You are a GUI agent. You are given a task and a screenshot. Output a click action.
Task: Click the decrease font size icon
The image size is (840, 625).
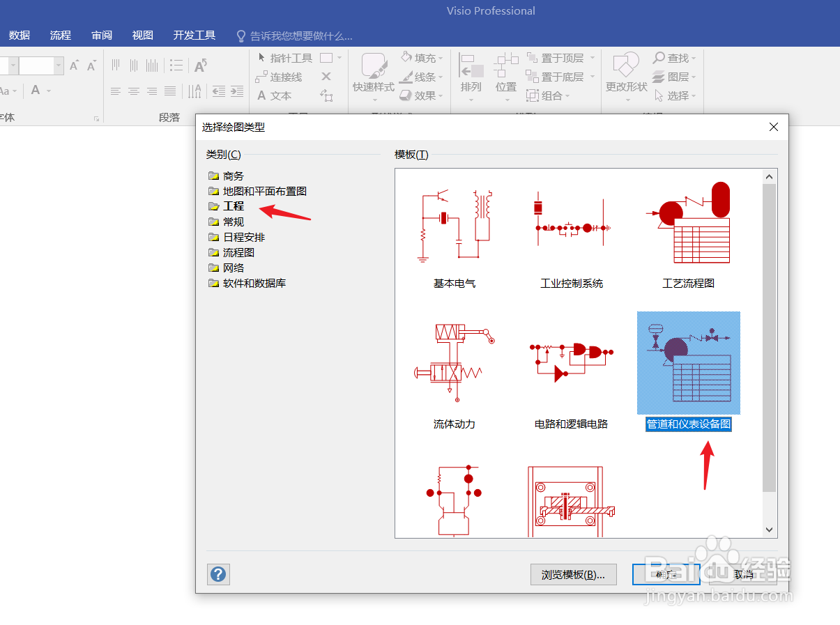(x=91, y=65)
